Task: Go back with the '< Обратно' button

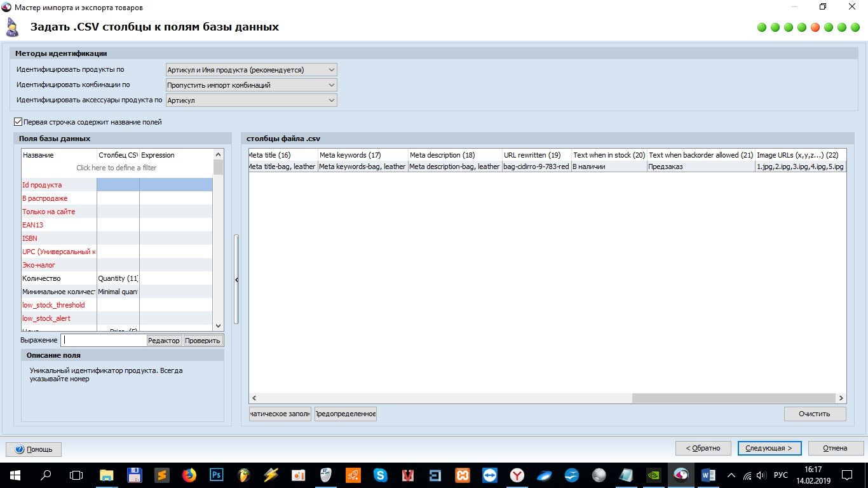Action: pos(703,448)
